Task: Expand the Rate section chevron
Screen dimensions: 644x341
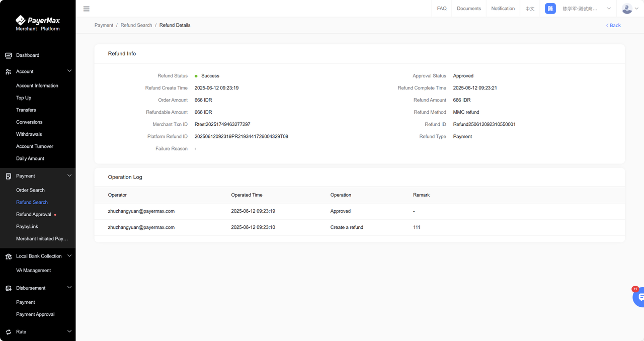Action: [69, 331]
